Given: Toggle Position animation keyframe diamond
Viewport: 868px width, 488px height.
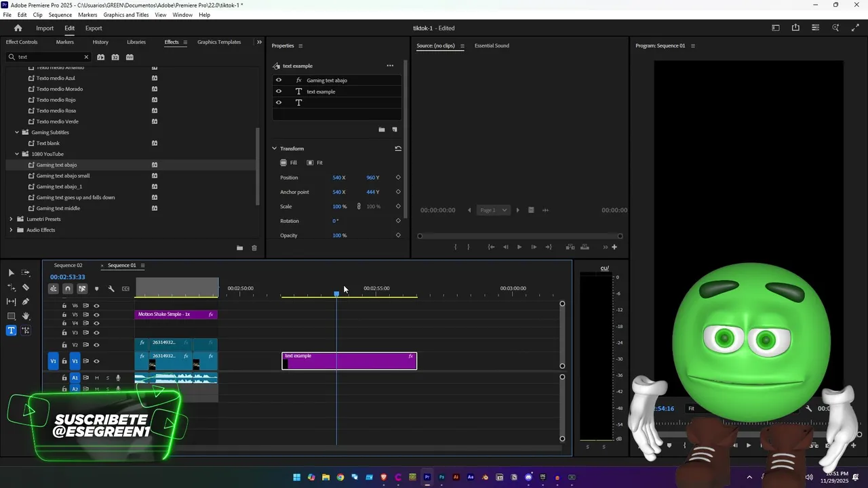Looking at the screenshot, I should coord(398,178).
